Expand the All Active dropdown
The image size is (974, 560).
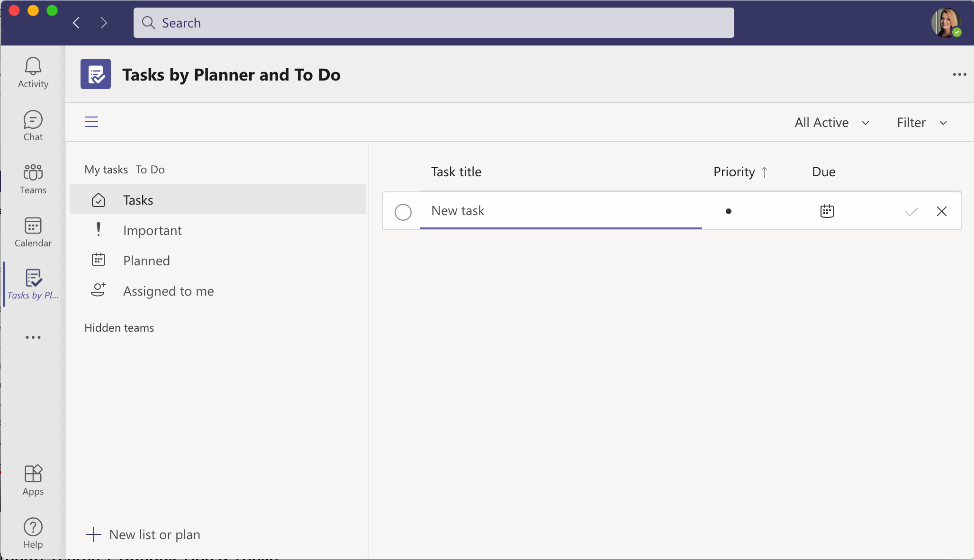pos(832,123)
